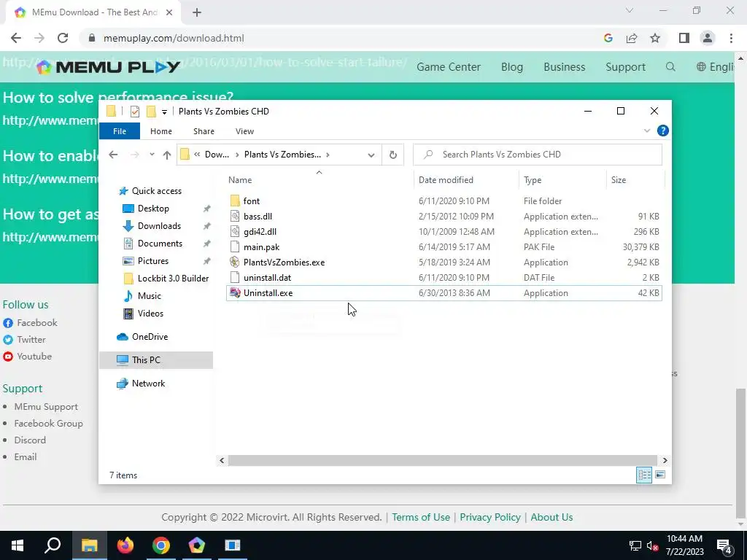
Task: Open a new Chrome tab
Action: click(197, 12)
